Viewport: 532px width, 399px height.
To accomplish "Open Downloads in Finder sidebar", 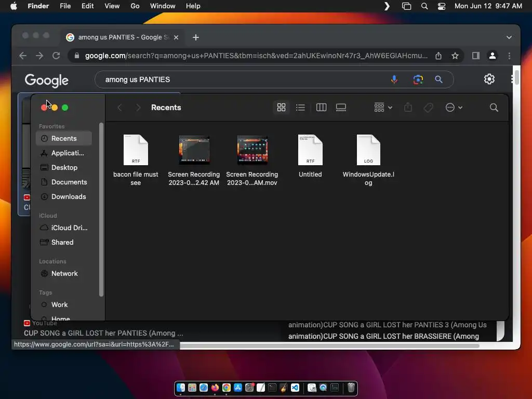I will tap(64, 197).
